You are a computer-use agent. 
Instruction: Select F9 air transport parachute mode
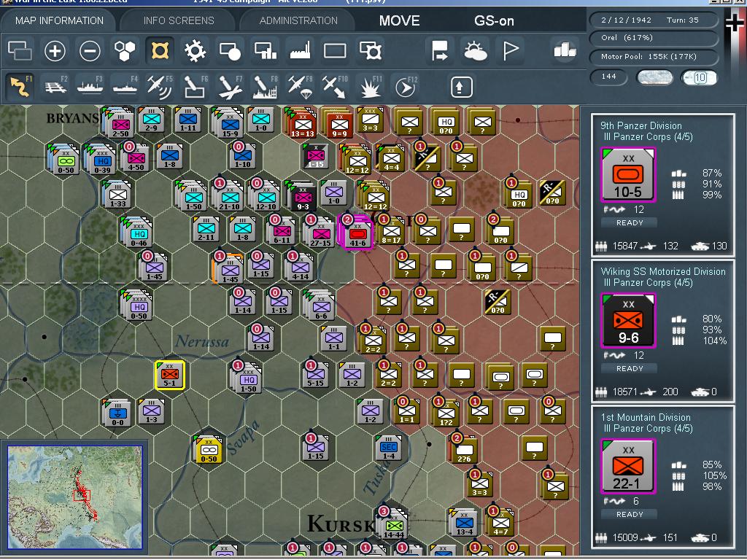tap(300, 86)
